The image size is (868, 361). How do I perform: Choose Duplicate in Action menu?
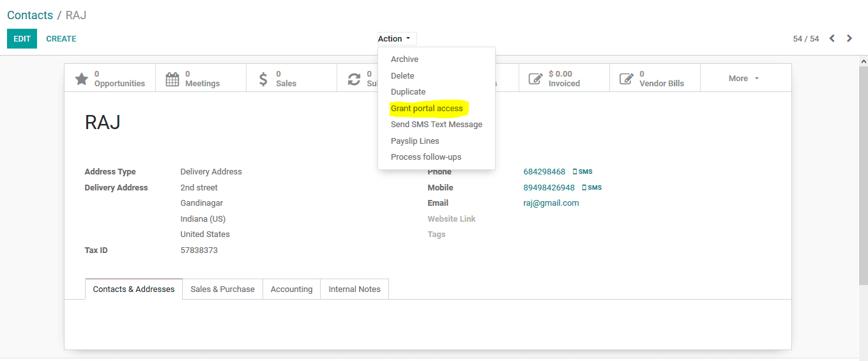[x=408, y=92]
